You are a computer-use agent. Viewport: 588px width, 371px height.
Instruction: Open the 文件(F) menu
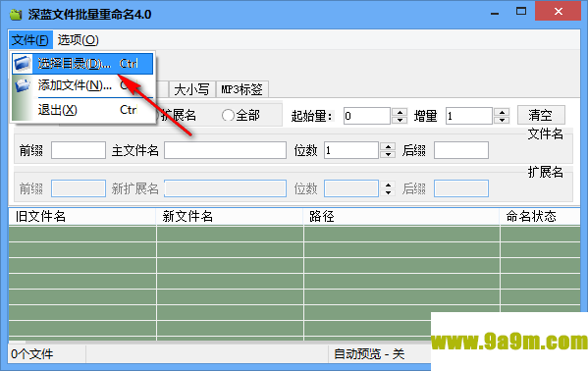tap(30, 40)
